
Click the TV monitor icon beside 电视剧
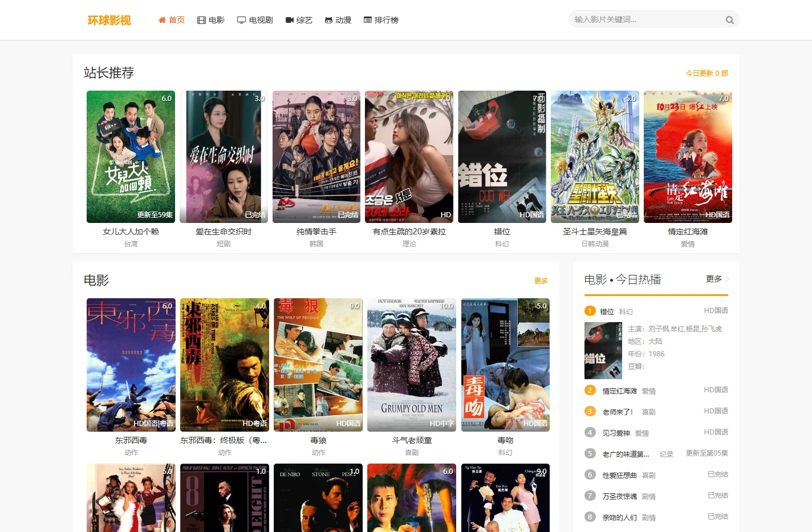point(241,20)
